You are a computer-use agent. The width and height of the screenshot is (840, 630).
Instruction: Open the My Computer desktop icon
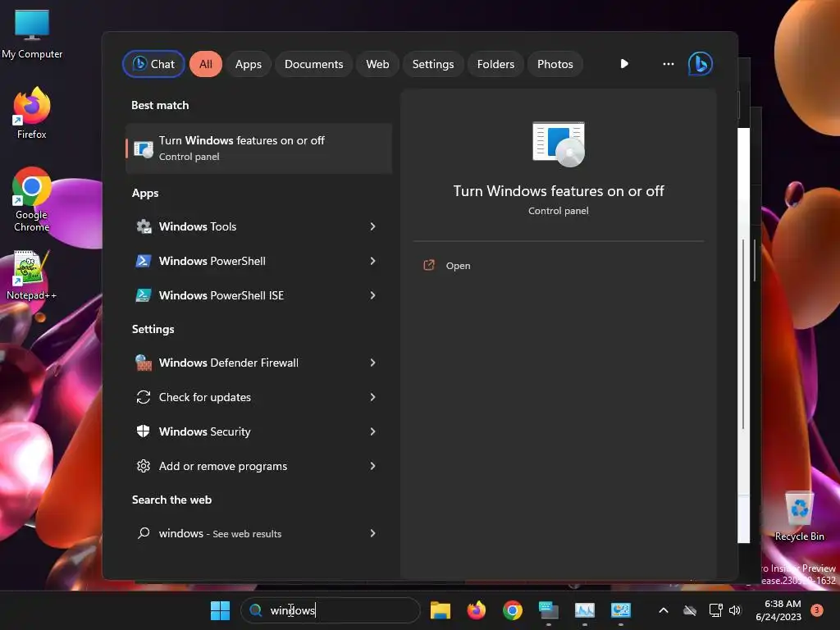32,34
